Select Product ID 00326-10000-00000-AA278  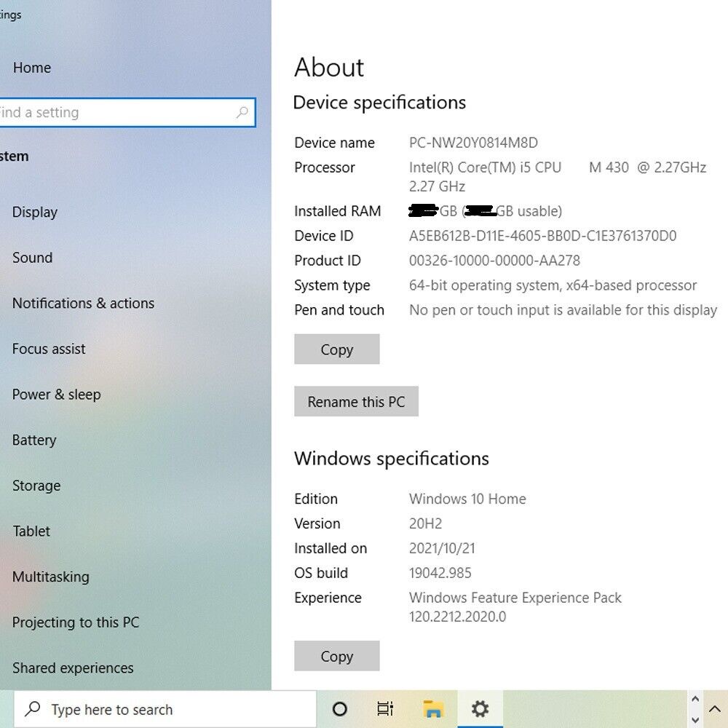coord(494,261)
